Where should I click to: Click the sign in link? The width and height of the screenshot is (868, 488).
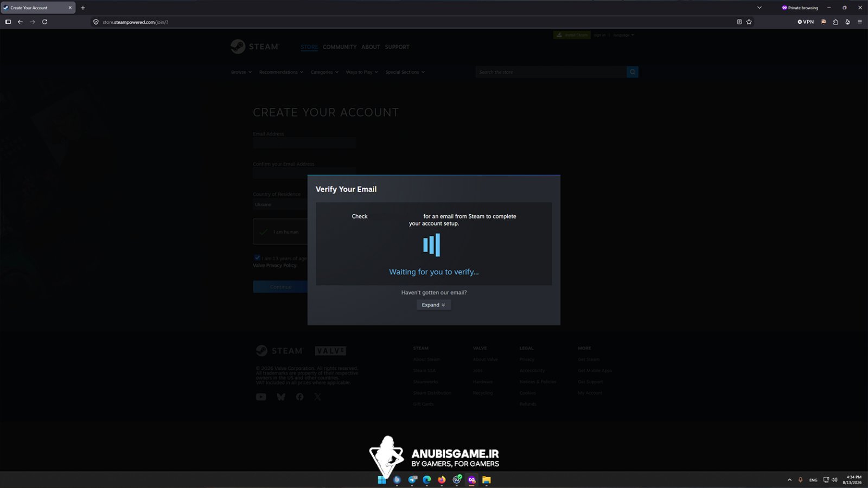pos(599,35)
